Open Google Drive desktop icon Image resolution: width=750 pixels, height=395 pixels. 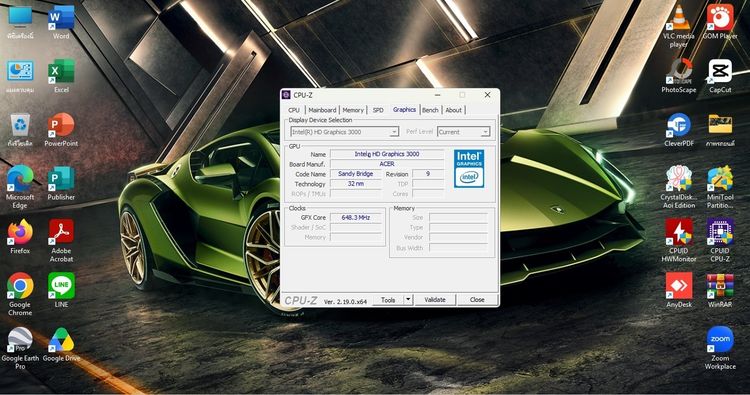(61, 344)
